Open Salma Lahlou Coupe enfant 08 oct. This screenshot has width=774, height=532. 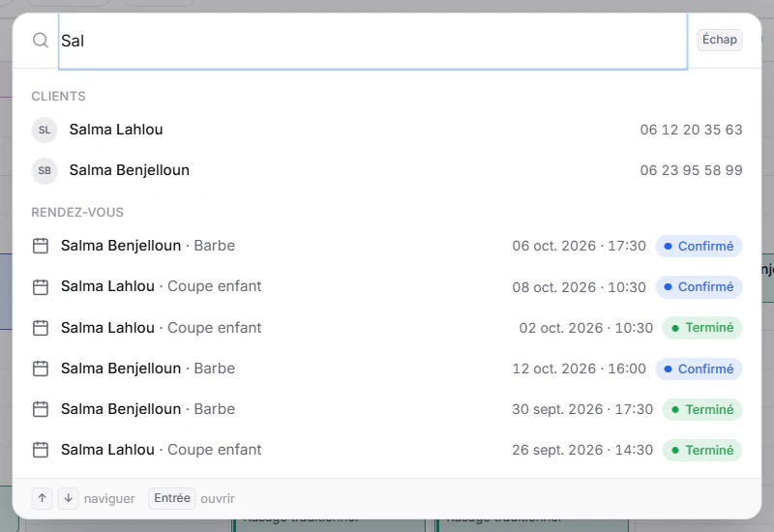click(387, 286)
